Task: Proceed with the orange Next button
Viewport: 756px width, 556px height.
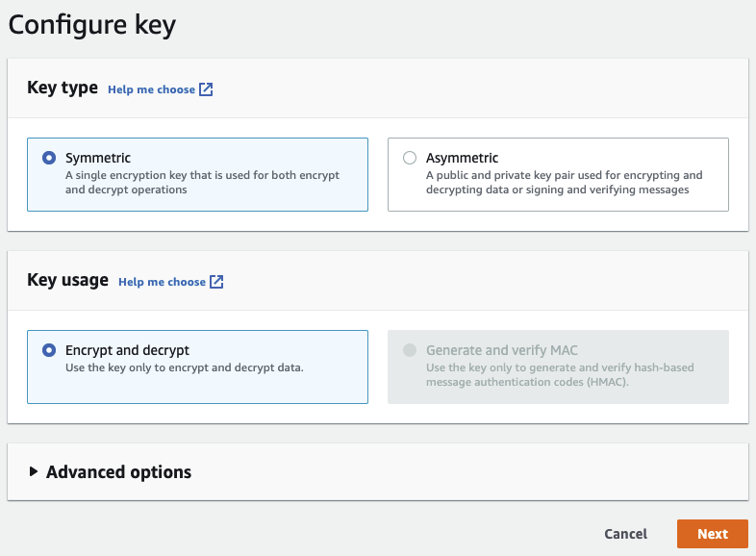Action: pyautogui.click(x=712, y=534)
